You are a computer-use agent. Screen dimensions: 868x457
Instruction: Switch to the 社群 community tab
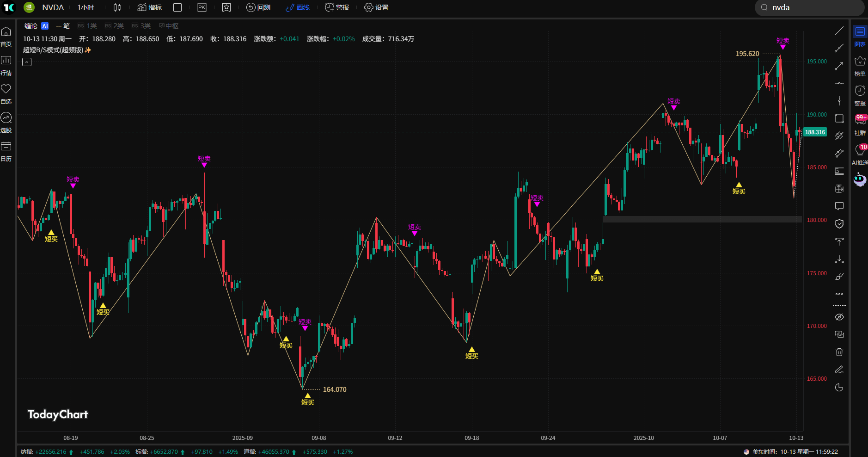pos(860,126)
